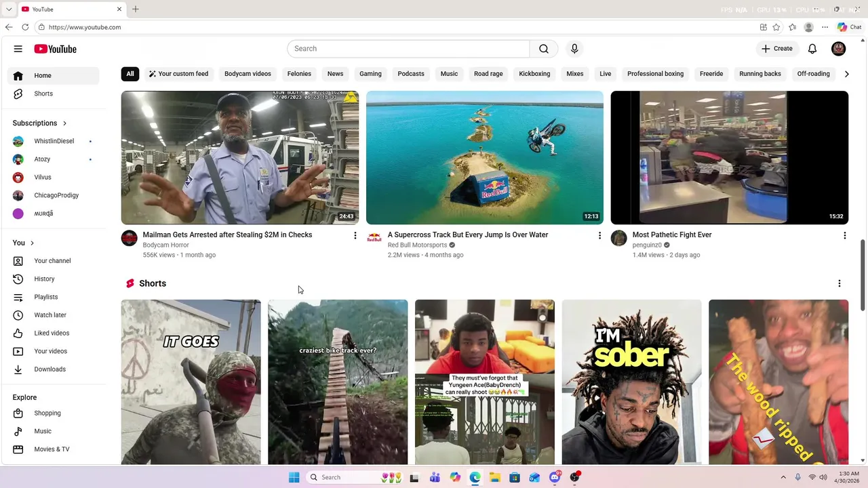The width and height of the screenshot is (868, 488).
Task: Open options menu for Supercross video
Action: click(x=599, y=235)
